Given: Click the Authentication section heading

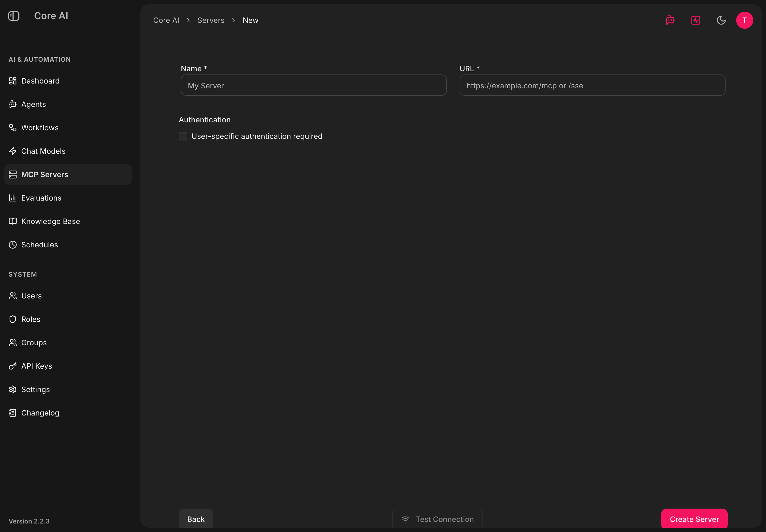Looking at the screenshot, I should click(x=205, y=120).
